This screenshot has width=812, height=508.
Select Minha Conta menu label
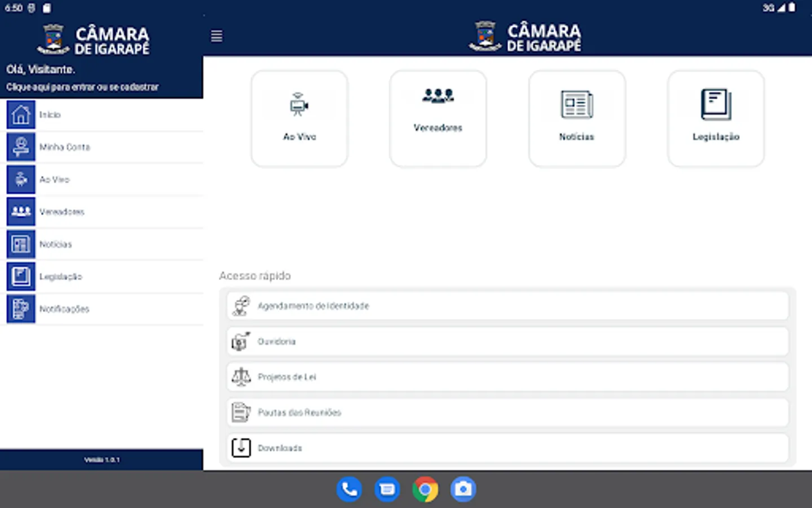(x=65, y=147)
